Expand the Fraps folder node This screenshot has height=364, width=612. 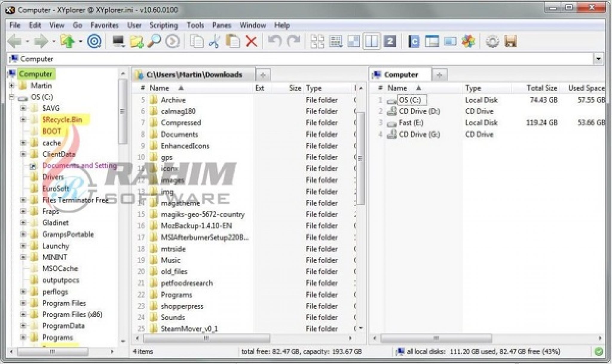[x=23, y=211]
